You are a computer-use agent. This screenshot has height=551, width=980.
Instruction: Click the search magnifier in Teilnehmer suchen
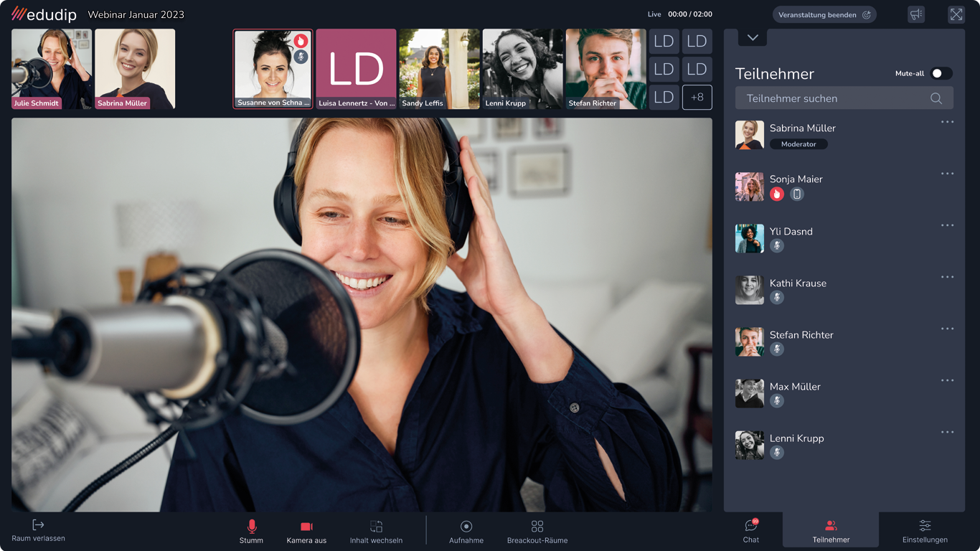(x=936, y=98)
